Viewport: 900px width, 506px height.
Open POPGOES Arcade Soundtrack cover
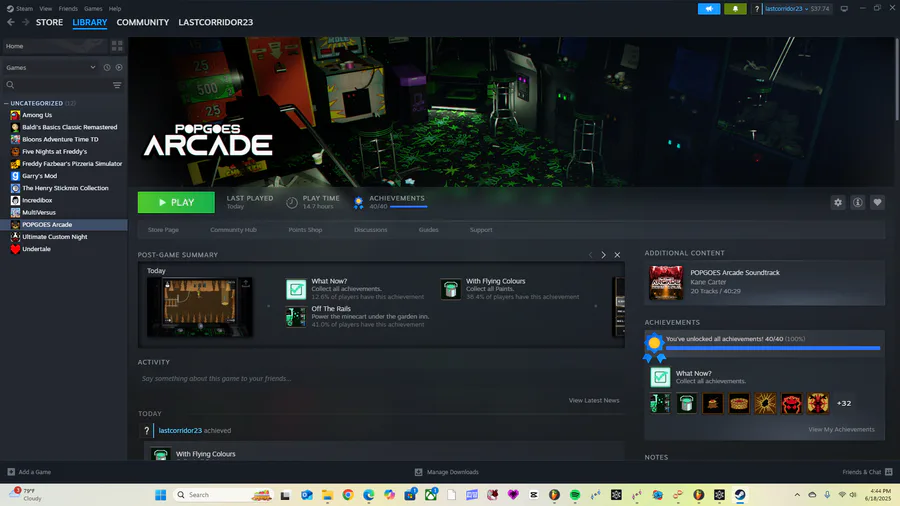tap(666, 282)
